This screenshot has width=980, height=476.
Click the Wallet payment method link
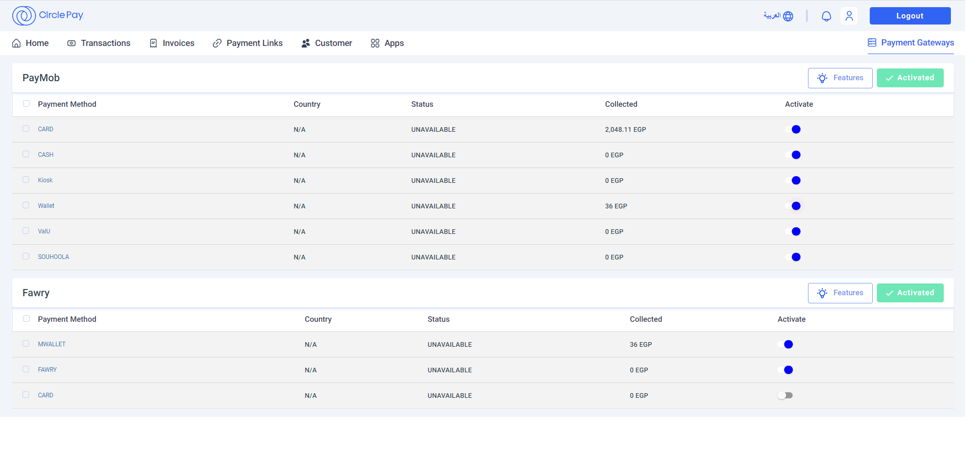point(46,206)
